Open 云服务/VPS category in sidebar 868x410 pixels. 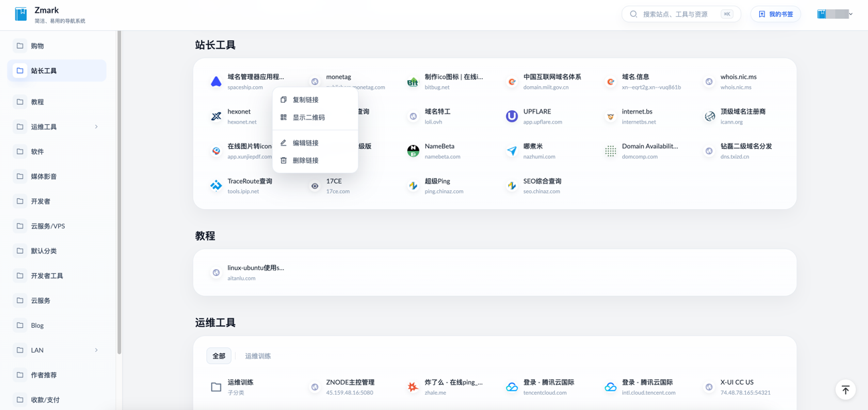coord(57,226)
